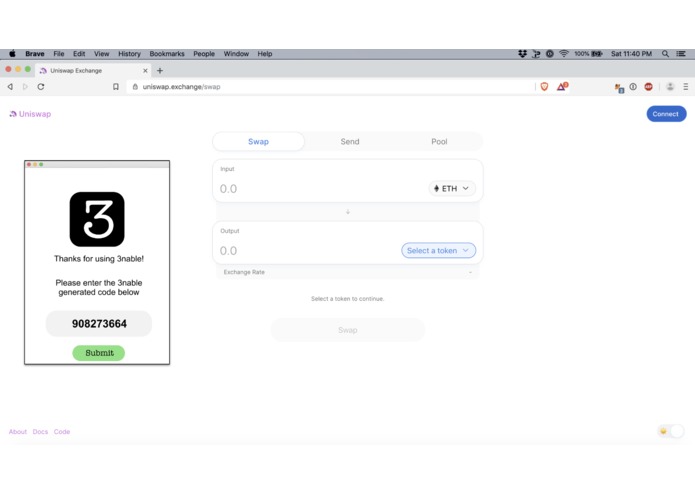This screenshot has height=494, width=695.
Task: Open the Bookmarks menu
Action: pyautogui.click(x=167, y=54)
